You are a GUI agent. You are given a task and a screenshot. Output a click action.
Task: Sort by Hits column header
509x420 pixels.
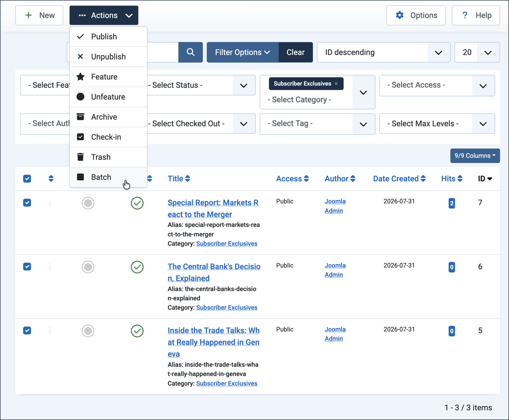point(452,179)
